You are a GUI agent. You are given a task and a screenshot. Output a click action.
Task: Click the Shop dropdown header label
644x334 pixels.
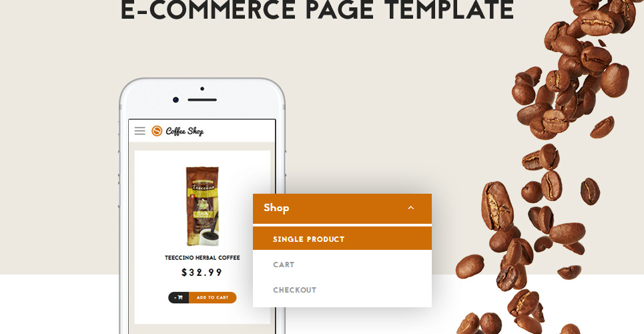276,208
